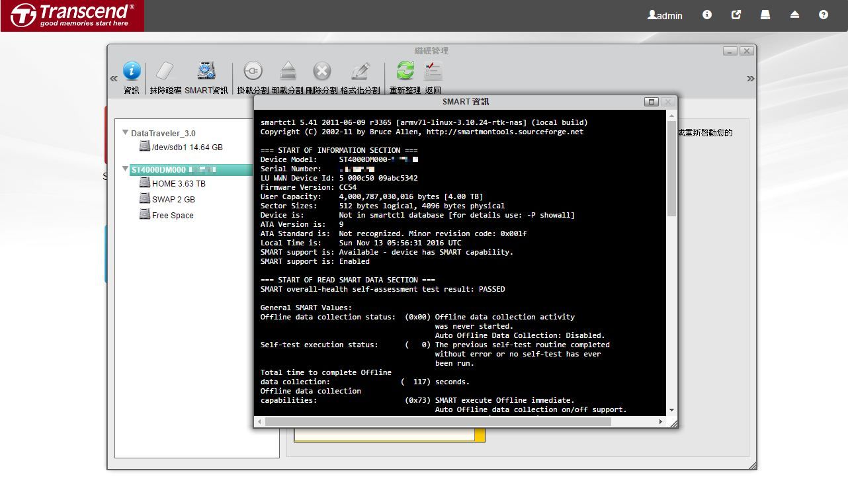Maximize the SMART 資訊 dialog
This screenshot has height=504, width=848.
652,102
